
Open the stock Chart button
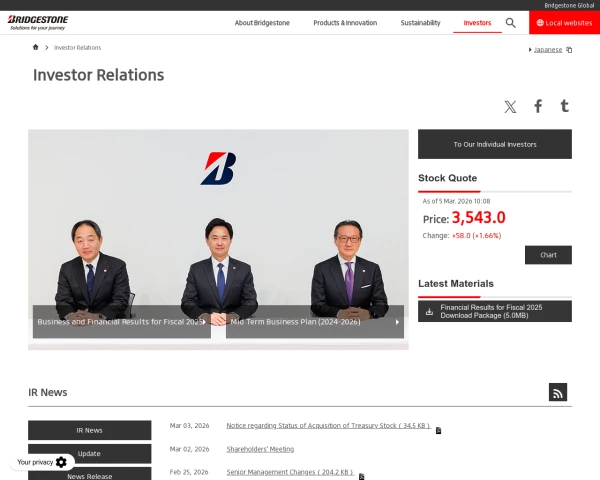pos(548,255)
